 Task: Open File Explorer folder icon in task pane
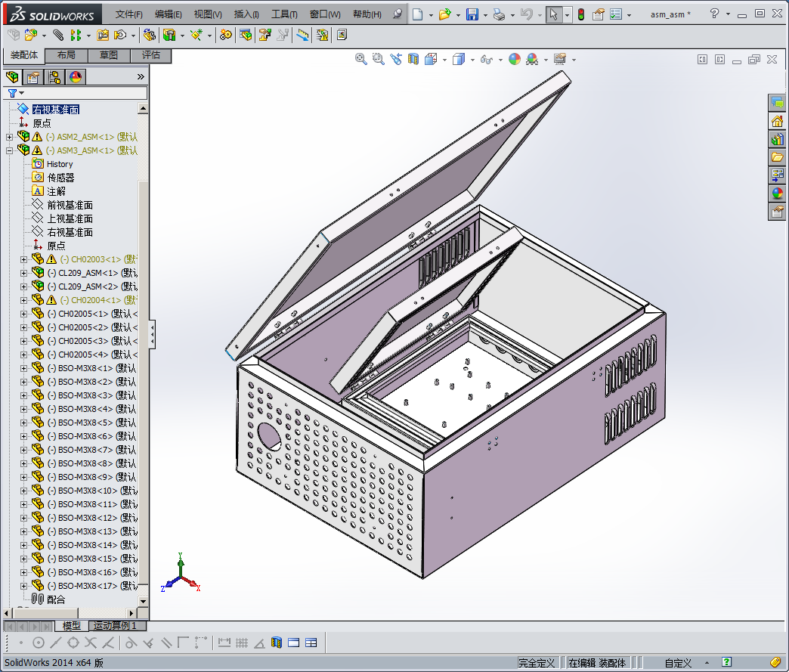pyautogui.click(x=778, y=157)
